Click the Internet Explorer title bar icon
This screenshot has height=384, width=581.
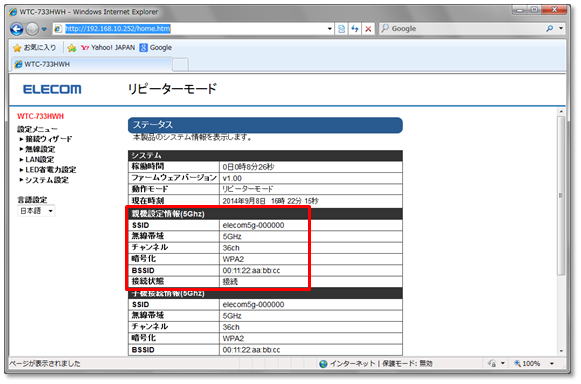pos(13,12)
